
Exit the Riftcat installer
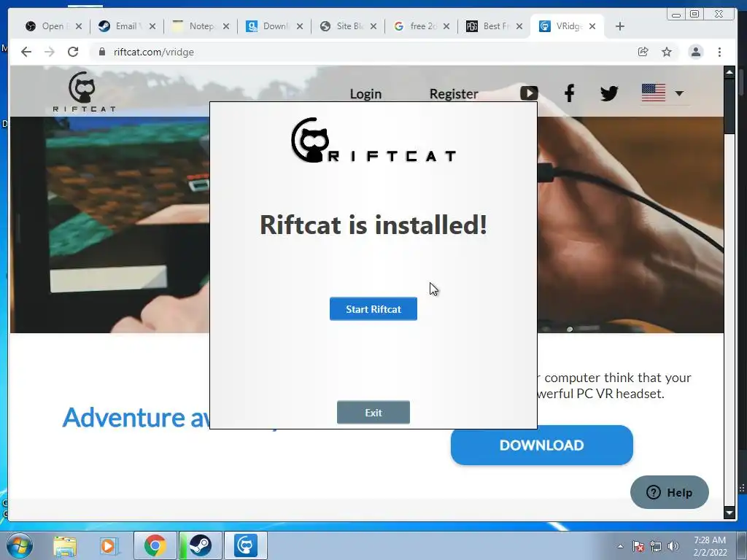(x=373, y=413)
